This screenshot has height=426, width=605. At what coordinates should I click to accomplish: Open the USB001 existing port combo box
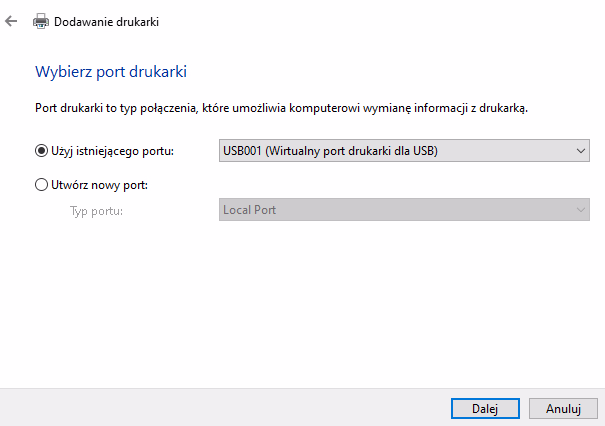(396, 151)
